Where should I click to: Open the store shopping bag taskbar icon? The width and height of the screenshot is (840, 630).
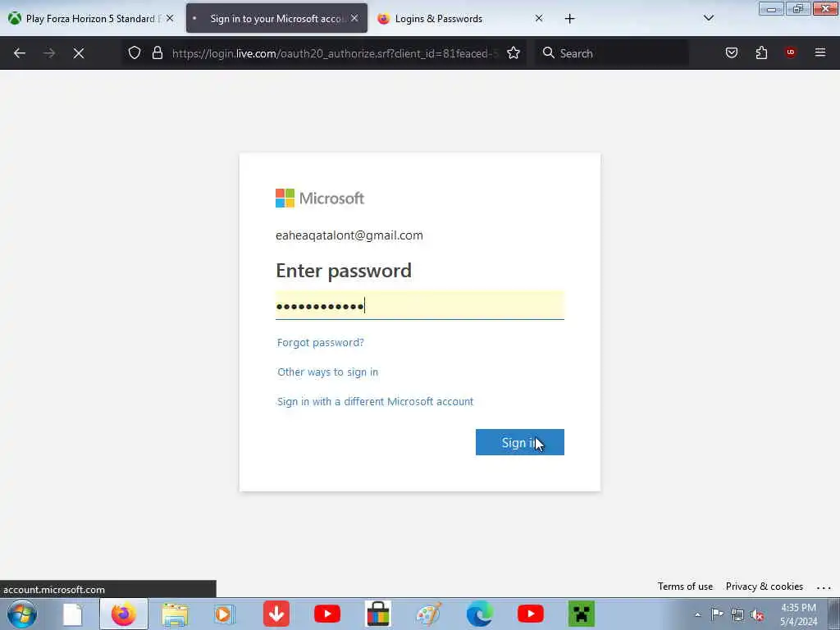(x=377, y=614)
